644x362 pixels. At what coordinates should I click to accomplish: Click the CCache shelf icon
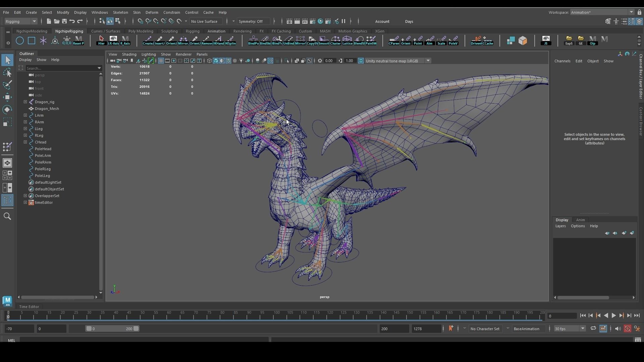point(488,41)
